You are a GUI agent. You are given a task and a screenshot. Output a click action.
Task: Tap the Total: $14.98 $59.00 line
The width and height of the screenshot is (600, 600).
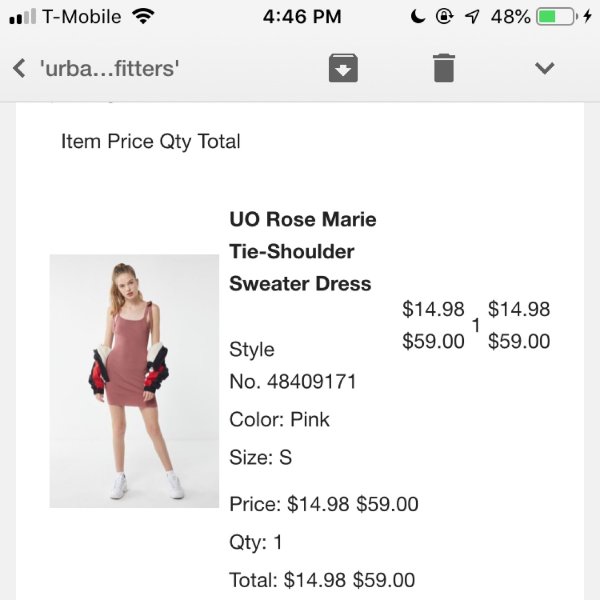[321, 580]
